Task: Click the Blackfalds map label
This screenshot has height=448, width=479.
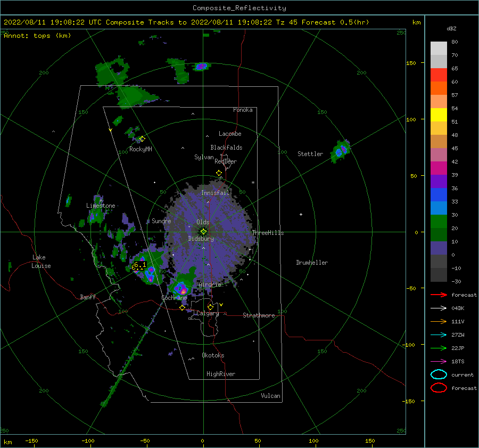Action: click(x=226, y=148)
